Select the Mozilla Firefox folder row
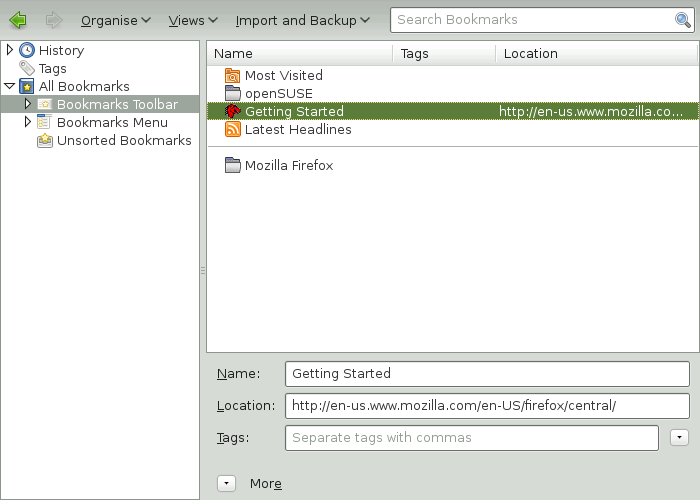This screenshot has width=700, height=500. [x=453, y=165]
